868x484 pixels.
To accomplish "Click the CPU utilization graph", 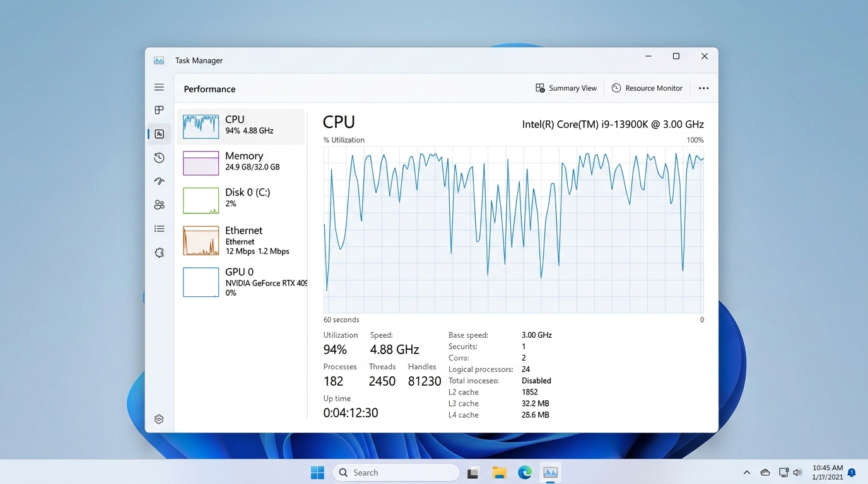I will (513, 229).
